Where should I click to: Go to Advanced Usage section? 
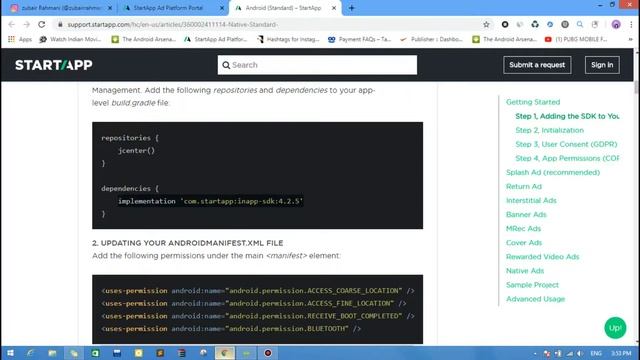[536, 299]
